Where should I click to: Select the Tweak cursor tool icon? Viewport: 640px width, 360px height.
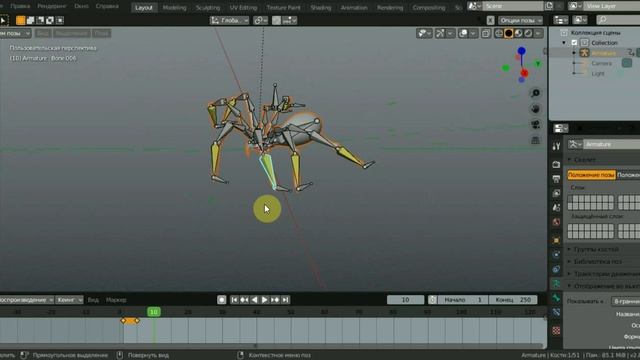click(3, 20)
